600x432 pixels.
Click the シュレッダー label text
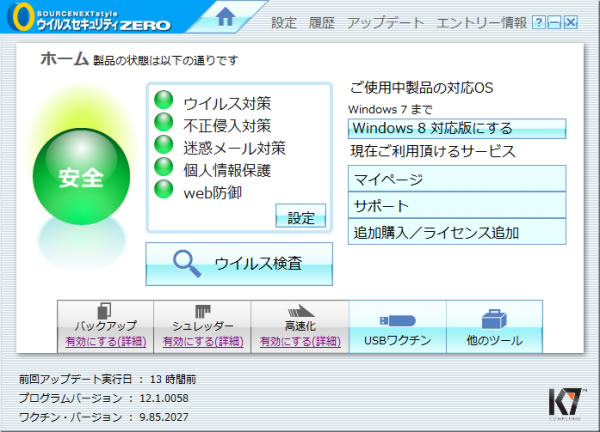coord(203,326)
